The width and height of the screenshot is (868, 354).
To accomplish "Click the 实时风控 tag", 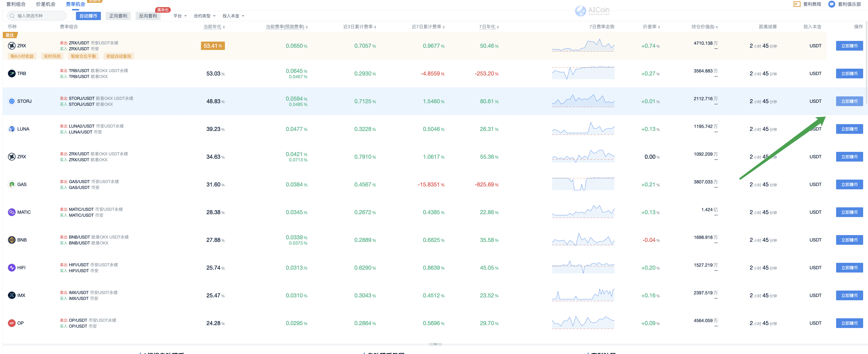I will 52,56.
